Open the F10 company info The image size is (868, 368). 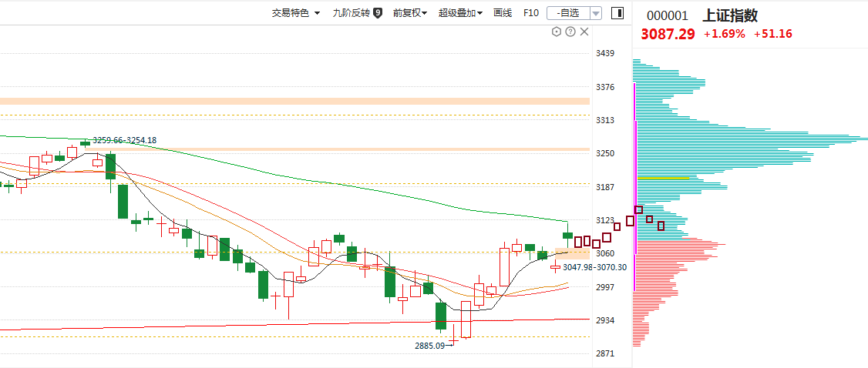coord(531,13)
